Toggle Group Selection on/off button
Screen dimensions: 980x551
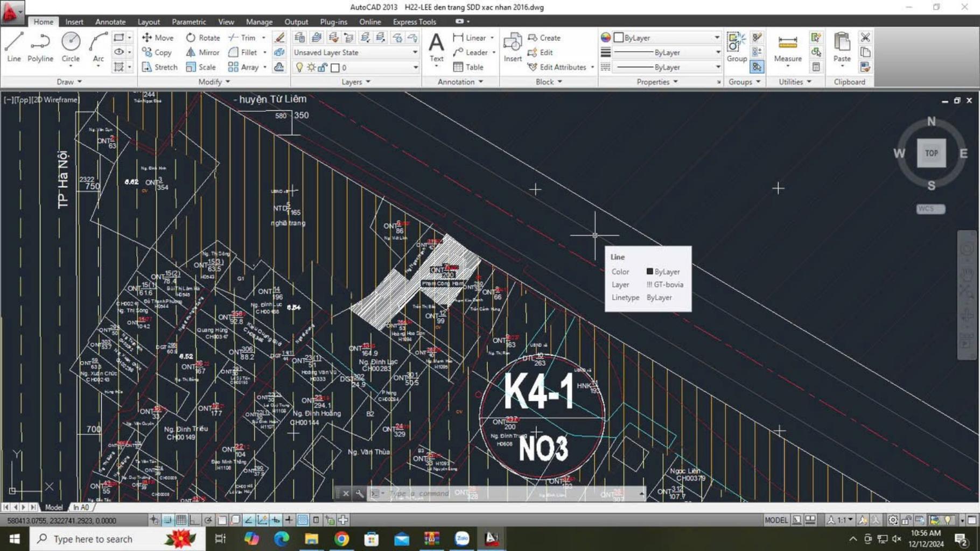click(757, 67)
